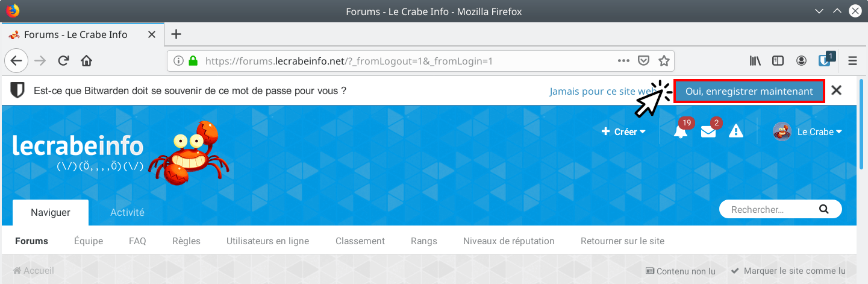Dismiss the Bitwarden notification bar
The image size is (868, 284).
point(836,90)
